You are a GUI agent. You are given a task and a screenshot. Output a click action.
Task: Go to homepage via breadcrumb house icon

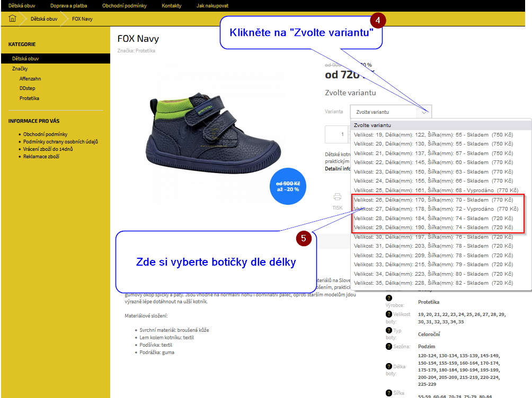pos(12,19)
